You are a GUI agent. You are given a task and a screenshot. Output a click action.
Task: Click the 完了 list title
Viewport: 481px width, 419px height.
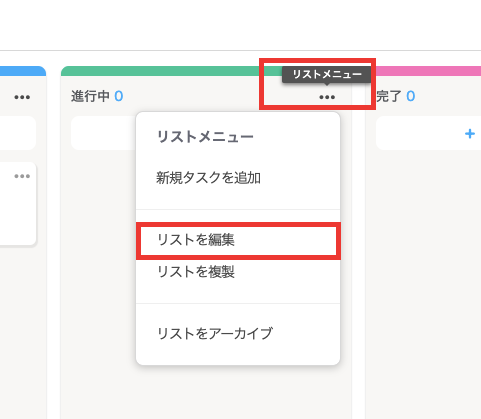(x=389, y=96)
